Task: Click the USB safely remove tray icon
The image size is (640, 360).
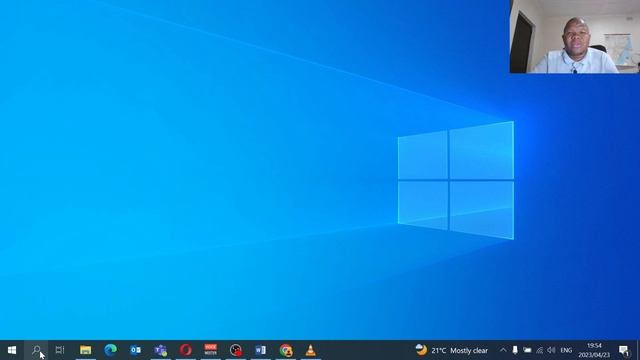Action: coord(515,350)
